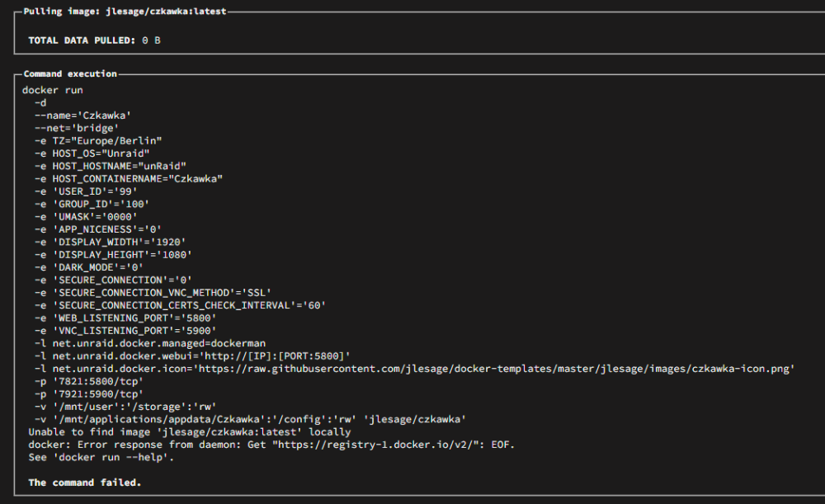Click the 'WEB_LISTENING_PORT'='5800' line
The height and width of the screenshot is (504, 825).
tap(125, 318)
